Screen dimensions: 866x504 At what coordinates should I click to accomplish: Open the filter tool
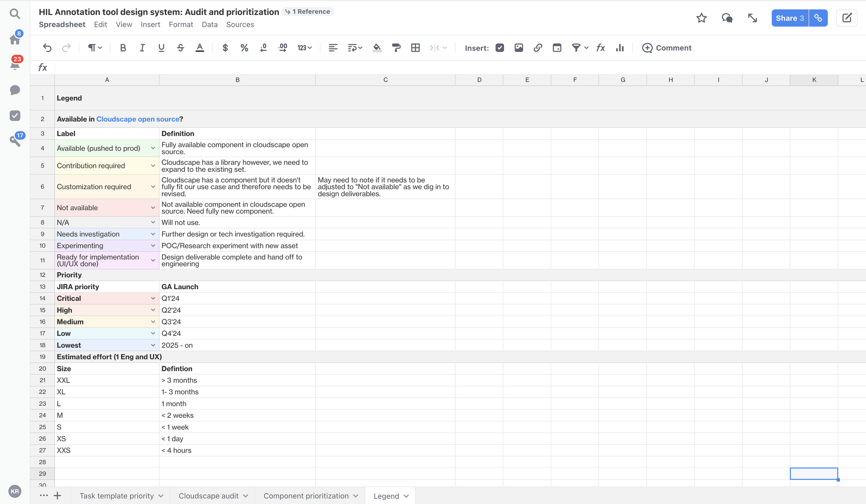(x=576, y=48)
